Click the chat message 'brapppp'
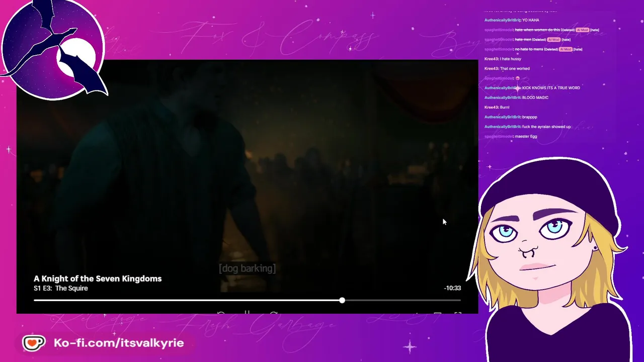Viewport: 644px width, 362px height. (x=530, y=117)
